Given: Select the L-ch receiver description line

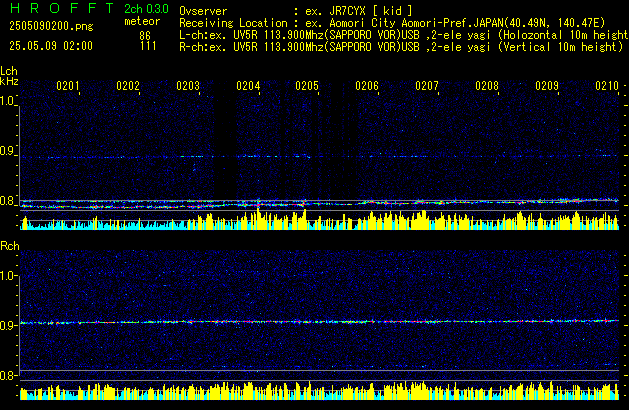Looking at the screenshot, I should click(x=404, y=35).
